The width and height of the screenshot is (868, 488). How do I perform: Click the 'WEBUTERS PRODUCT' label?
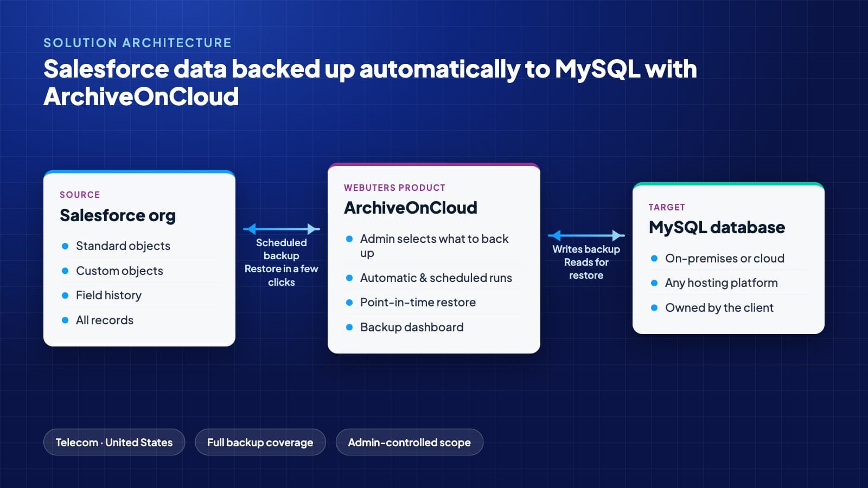point(394,188)
